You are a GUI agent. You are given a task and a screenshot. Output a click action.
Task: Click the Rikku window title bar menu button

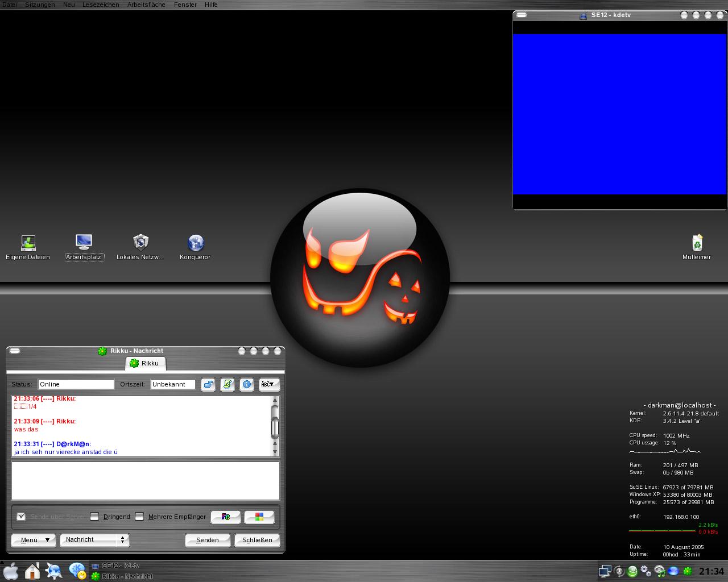[15, 351]
